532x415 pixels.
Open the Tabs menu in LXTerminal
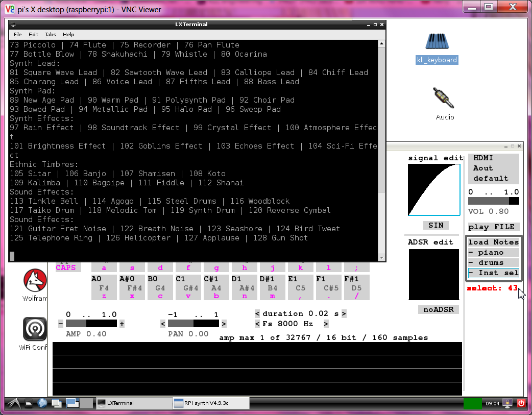coord(51,35)
